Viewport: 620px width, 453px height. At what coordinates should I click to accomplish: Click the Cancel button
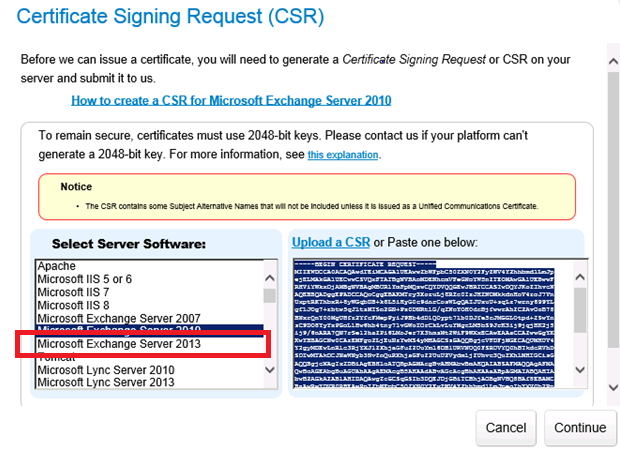pos(506,428)
